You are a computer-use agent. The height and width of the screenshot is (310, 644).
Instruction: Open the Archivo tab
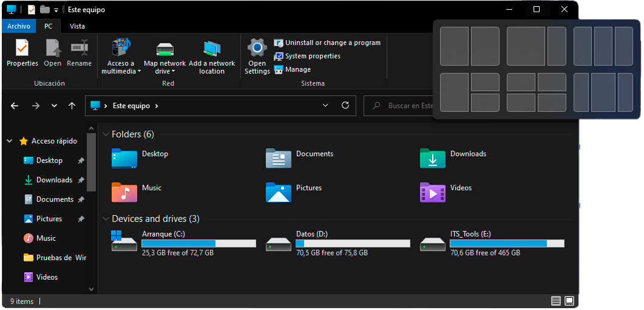pyautogui.click(x=19, y=26)
